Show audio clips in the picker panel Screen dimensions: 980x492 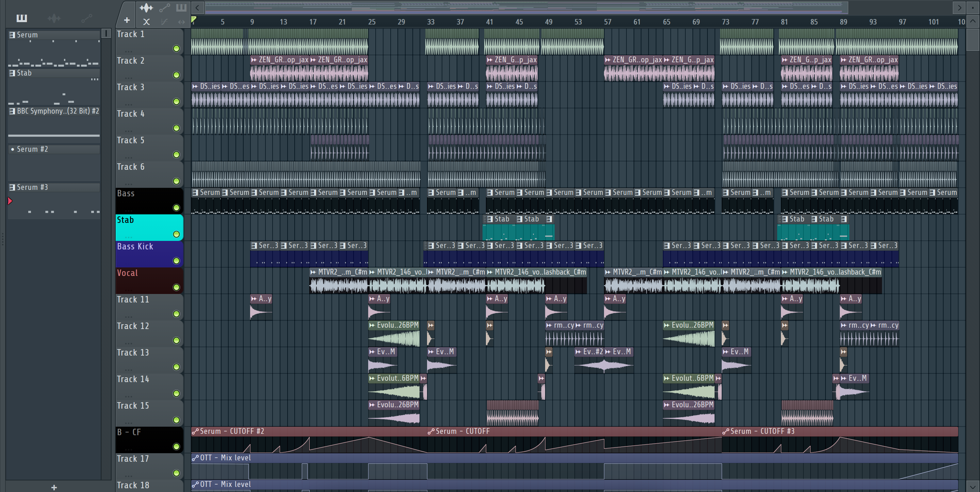point(54,18)
